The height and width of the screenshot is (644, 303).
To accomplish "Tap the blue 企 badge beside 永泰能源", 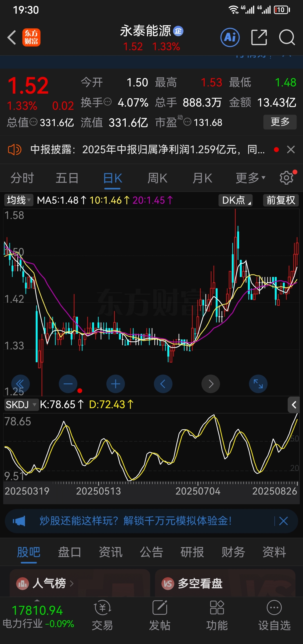I will pos(178,31).
